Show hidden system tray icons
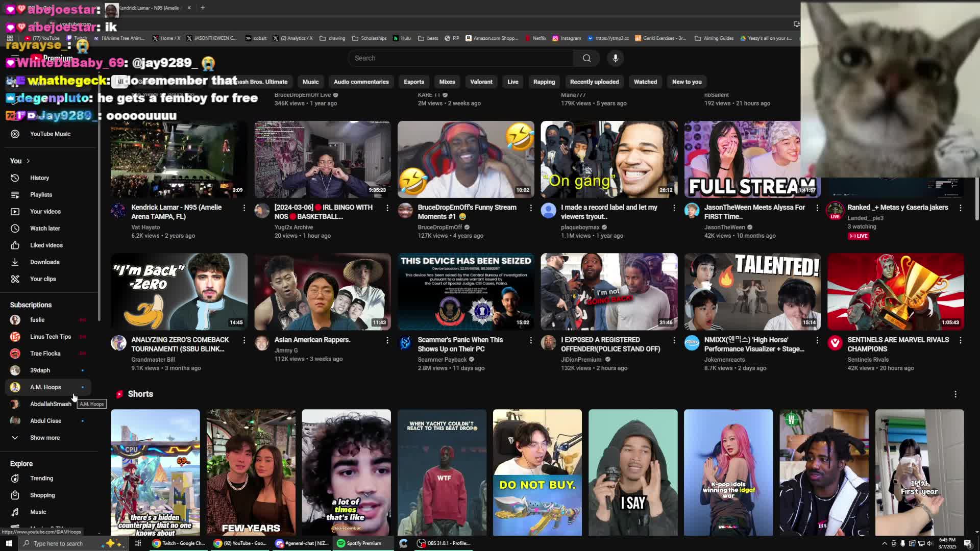Image resolution: width=980 pixels, height=551 pixels. [x=885, y=543]
